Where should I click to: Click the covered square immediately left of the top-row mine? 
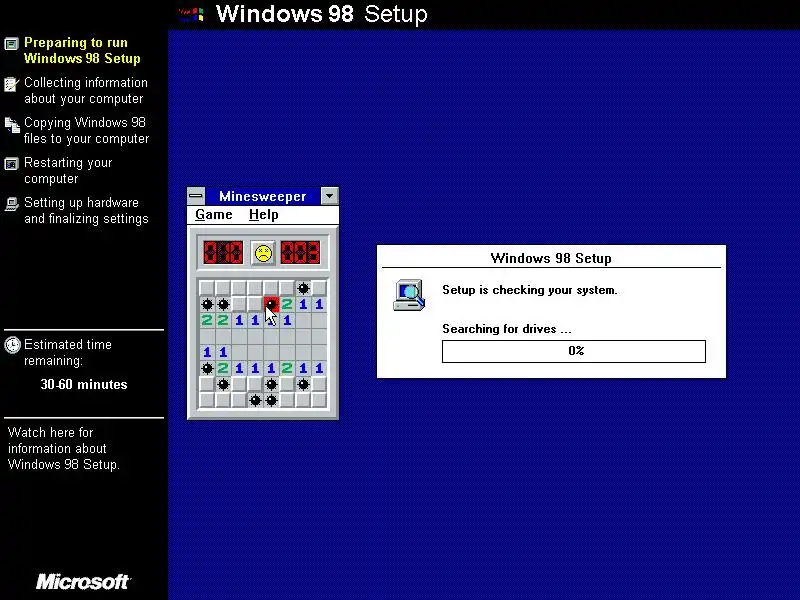[287, 288]
